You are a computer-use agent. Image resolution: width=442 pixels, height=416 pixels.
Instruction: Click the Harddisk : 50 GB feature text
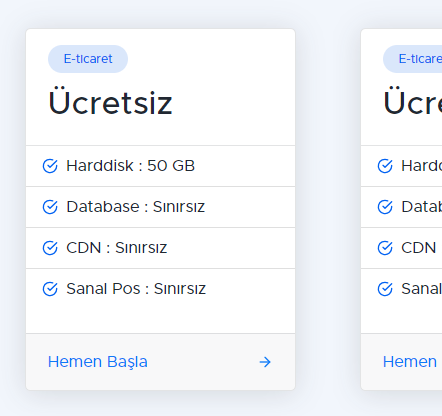pyautogui.click(x=130, y=166)
